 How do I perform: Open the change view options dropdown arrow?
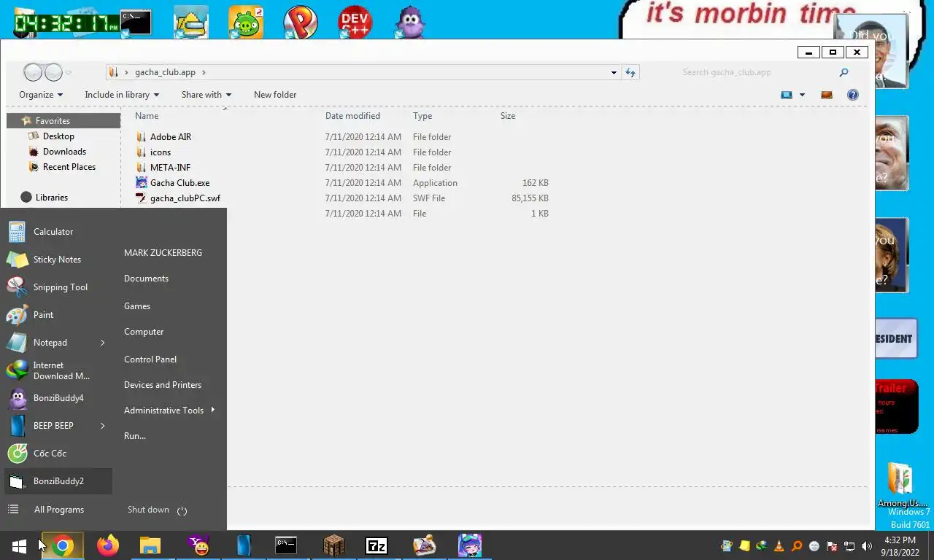[802, 95]
